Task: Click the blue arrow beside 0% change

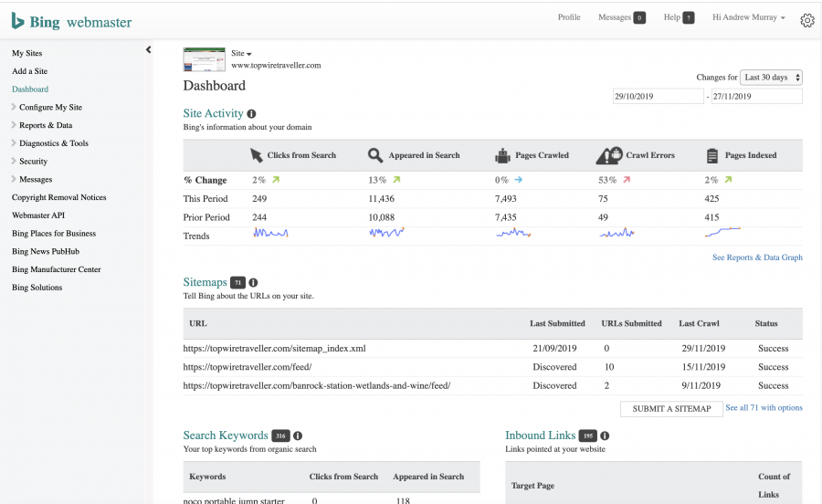Action: pyautogui.click(x=519, y=180)
